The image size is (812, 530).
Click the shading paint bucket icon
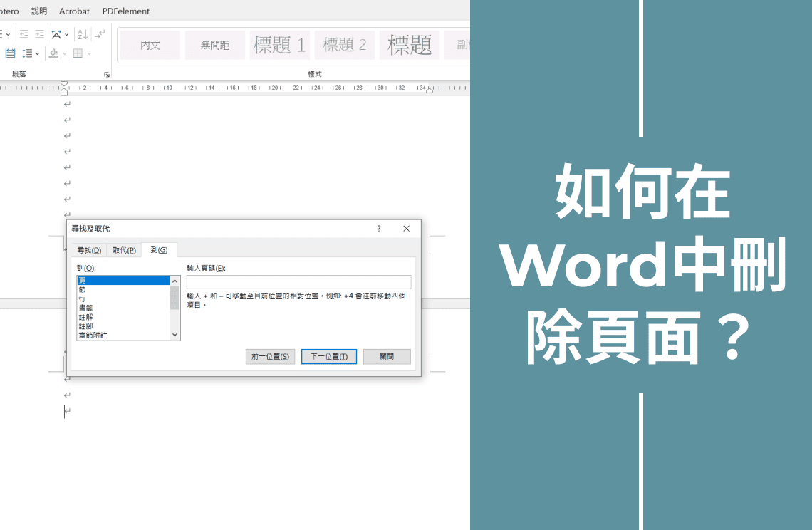tap(53, 53)
